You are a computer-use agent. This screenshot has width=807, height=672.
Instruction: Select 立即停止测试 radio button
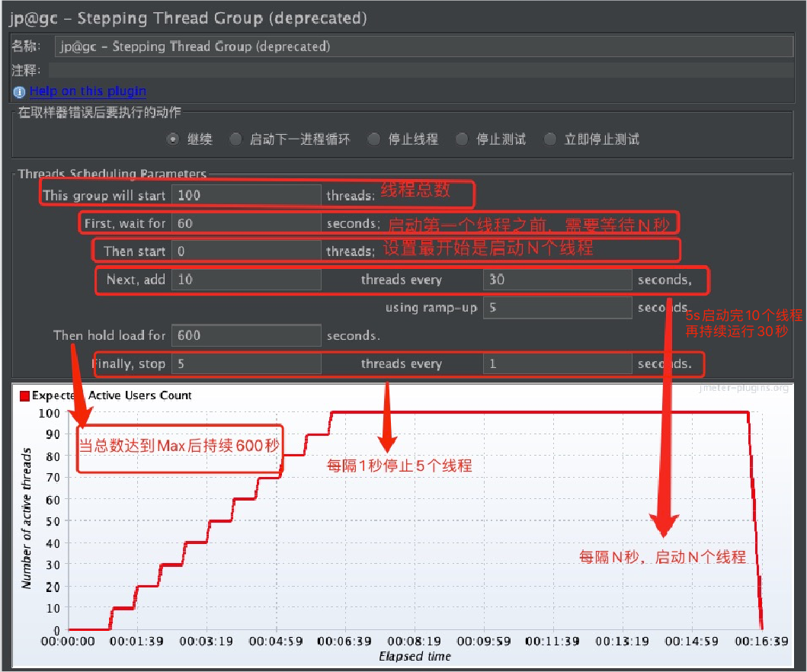tap(549, 139)
